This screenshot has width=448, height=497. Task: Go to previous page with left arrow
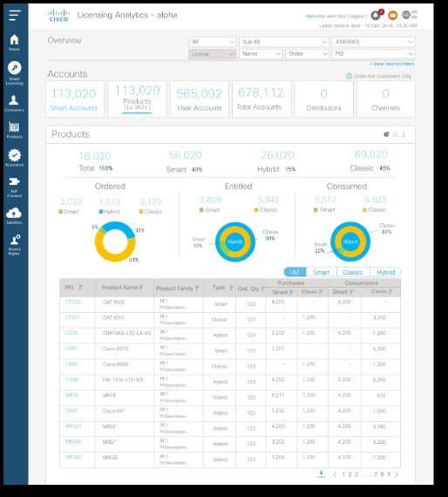335,474
